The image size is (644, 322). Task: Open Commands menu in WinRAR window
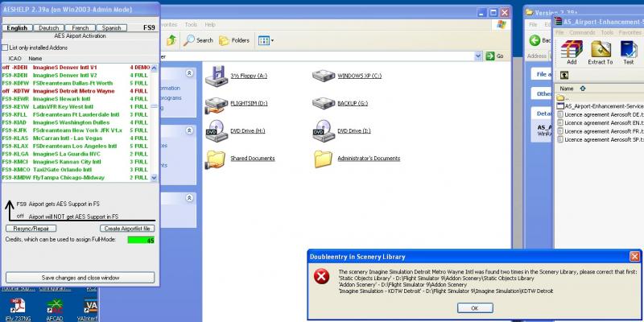[582, 32]
